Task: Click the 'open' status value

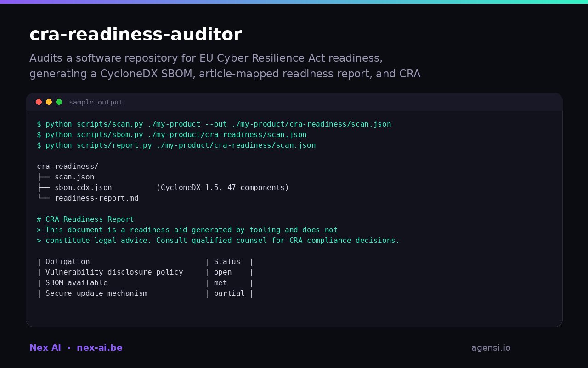Action: click(x=223, y=272)
